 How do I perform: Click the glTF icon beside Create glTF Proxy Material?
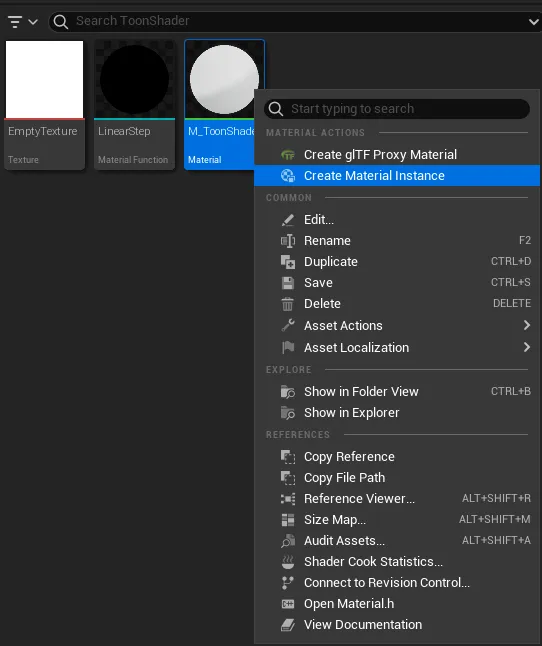[x=288, y=154]
